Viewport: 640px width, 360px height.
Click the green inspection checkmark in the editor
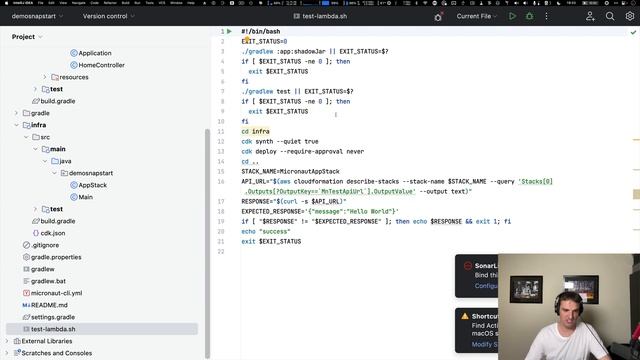[633, 32]
